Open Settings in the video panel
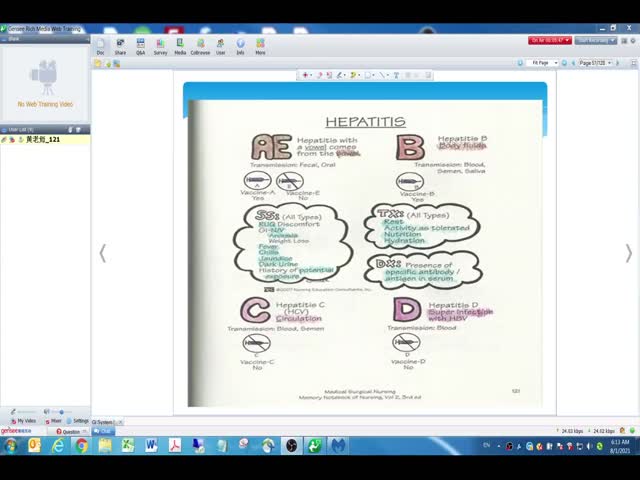 pyautogui.click(x=79, y=421)
